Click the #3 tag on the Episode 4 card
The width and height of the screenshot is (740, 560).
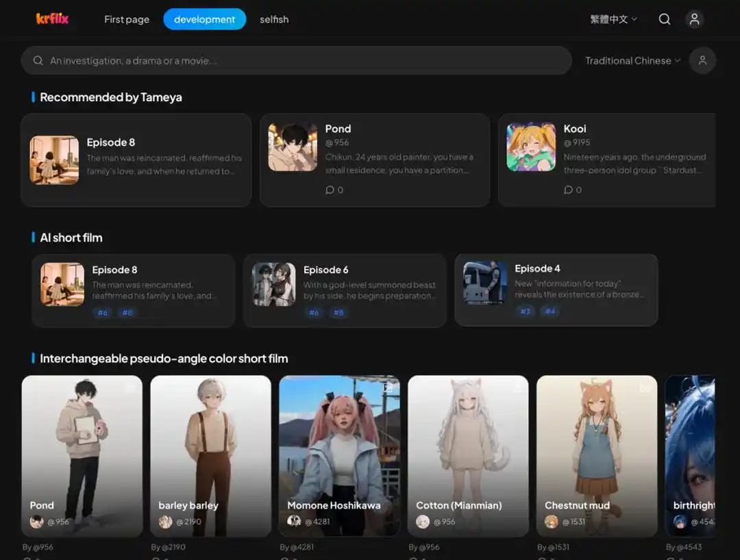526,311
